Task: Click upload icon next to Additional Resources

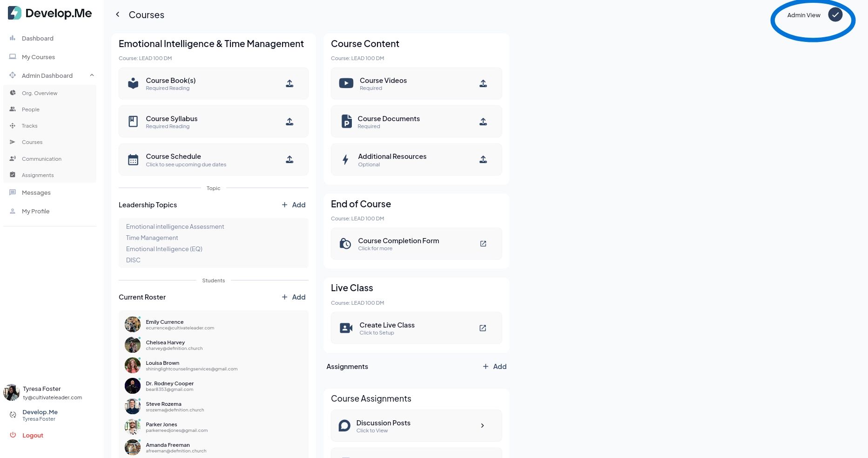Action: [x=483, y=159]
